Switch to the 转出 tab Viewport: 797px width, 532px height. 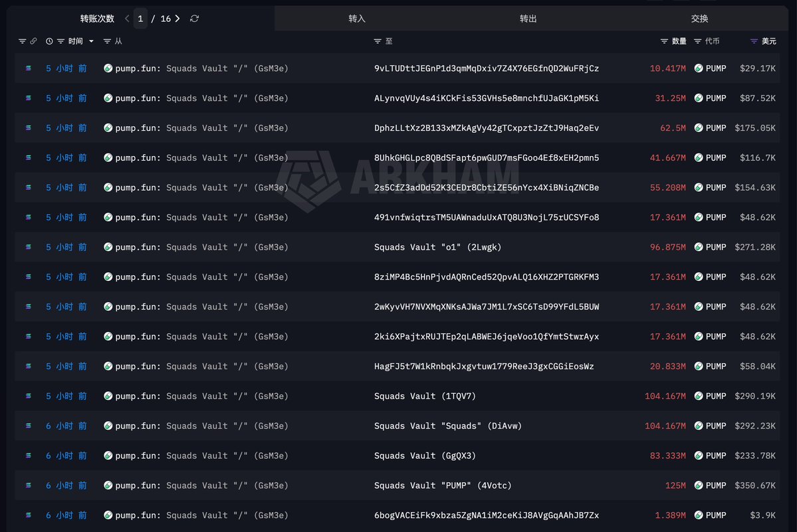point(528,19)
